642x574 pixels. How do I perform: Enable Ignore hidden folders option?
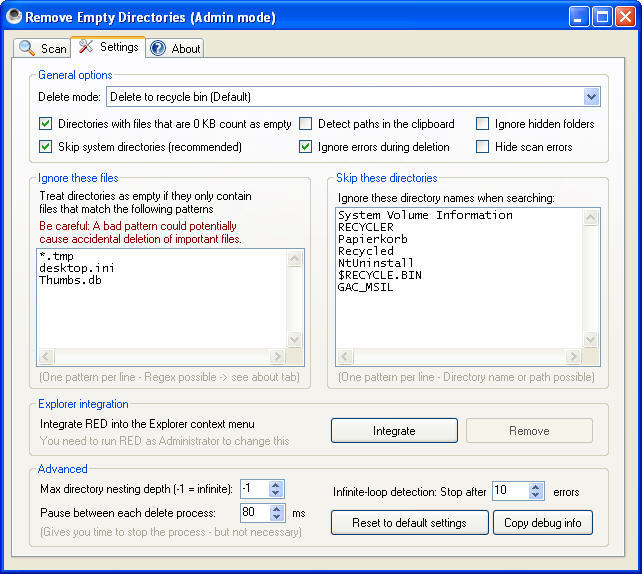(483, 124)
